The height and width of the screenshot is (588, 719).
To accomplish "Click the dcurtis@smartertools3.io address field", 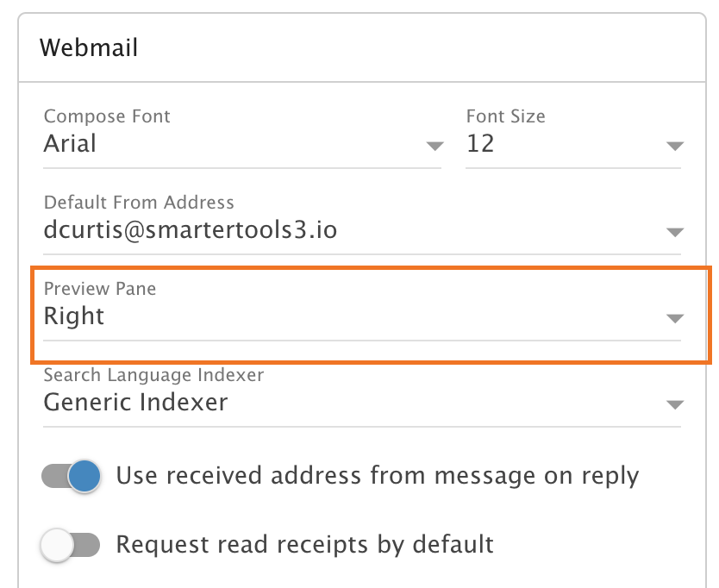I will pos(191,230).
